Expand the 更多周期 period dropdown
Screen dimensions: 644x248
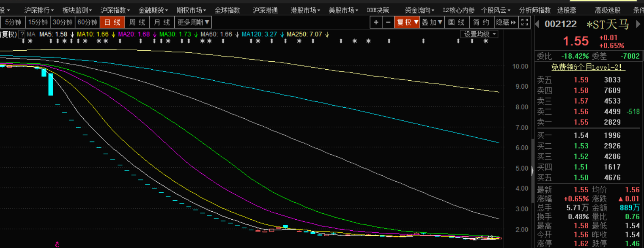[x=193, y=22]
